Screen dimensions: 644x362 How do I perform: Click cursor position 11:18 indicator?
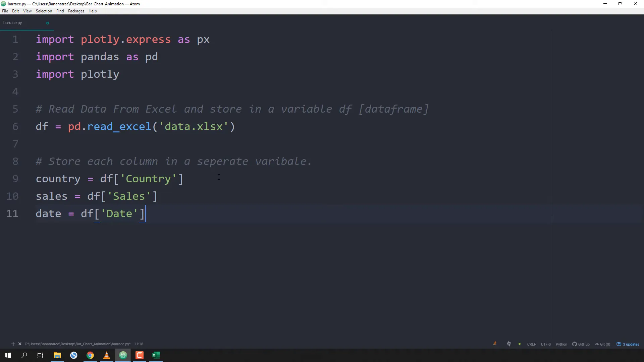[139, 344]
